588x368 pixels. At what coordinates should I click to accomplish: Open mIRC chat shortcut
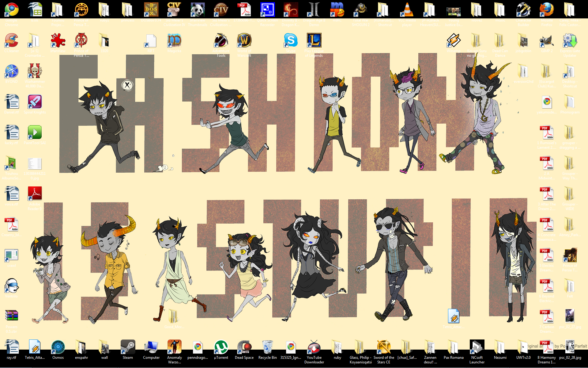coord(337,10)
